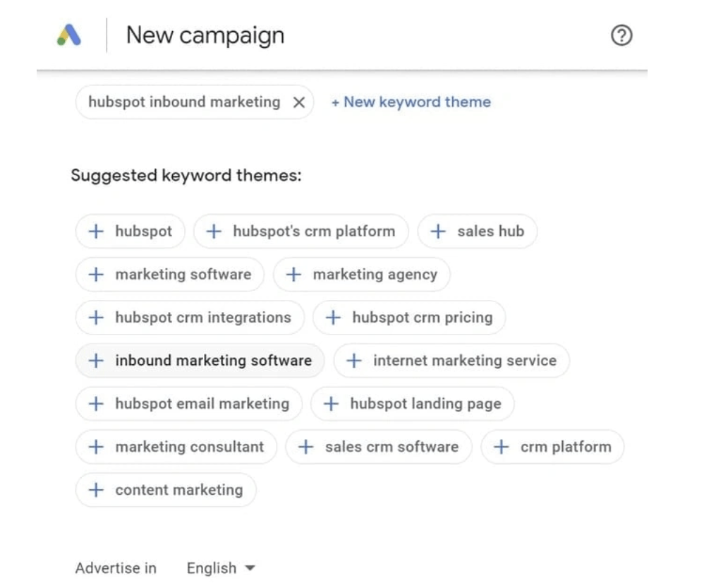Click the Google Ads logo
This screenshot has height=583, width=728.
tap(68, 35)
